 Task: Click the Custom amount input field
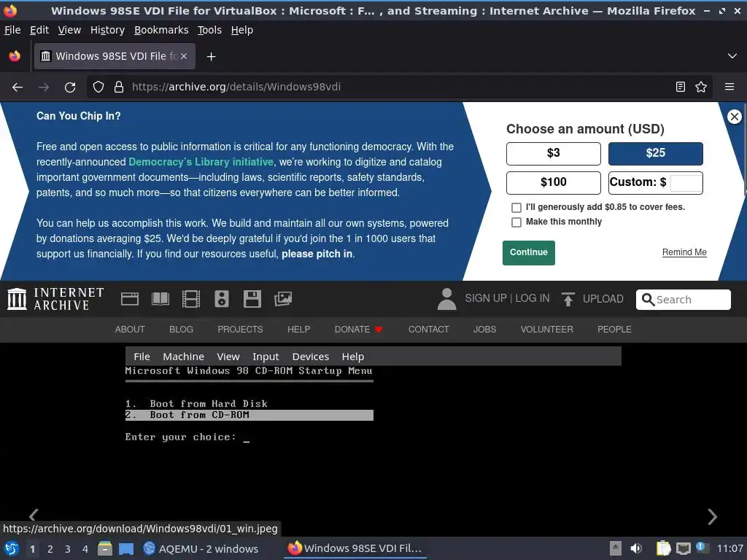(x=686, y=183)
